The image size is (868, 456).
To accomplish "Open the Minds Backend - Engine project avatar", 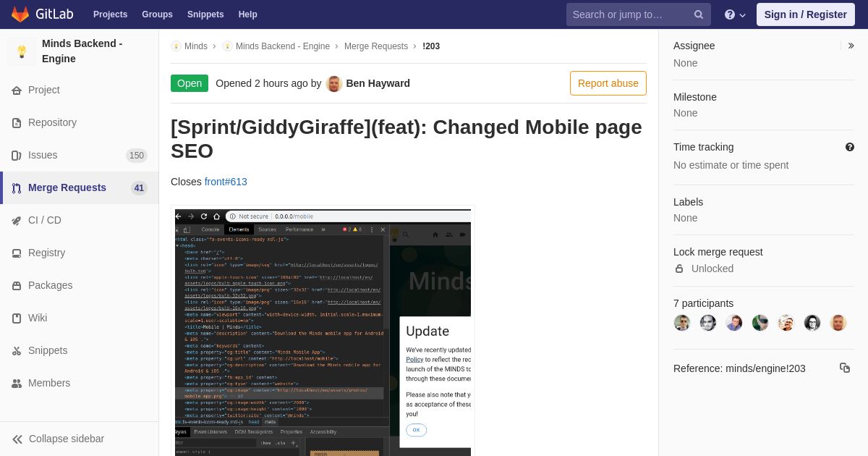I will pos(22,51).
